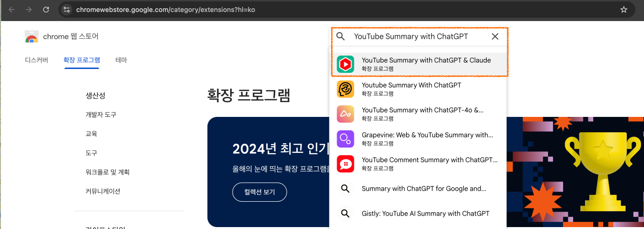
Task: Open the 개발자 도구 category
Action: [101, 114]
